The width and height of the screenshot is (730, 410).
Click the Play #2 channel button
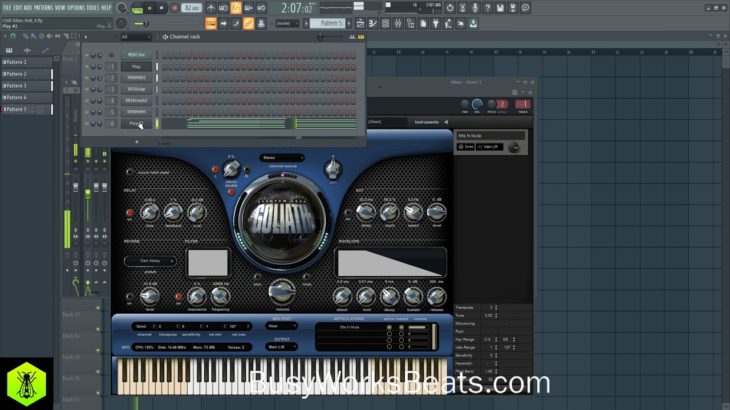pyautogui.click(x=136, y=123)
